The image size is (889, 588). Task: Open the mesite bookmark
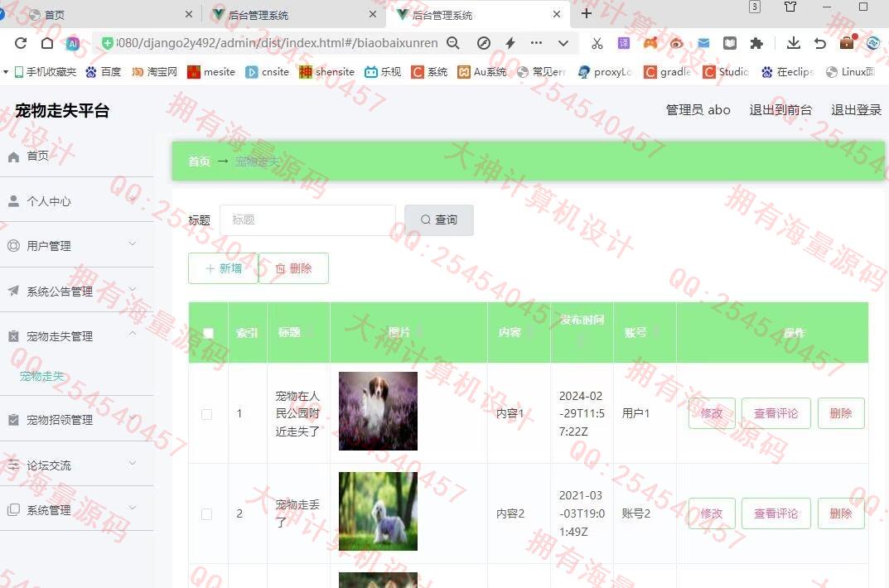coord(211,72)
